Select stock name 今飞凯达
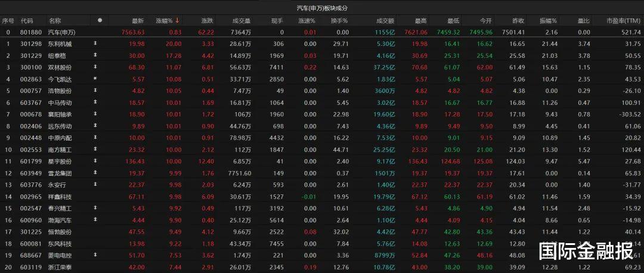The height and width of the screenshot is (273, 644). tap(60, 79)
